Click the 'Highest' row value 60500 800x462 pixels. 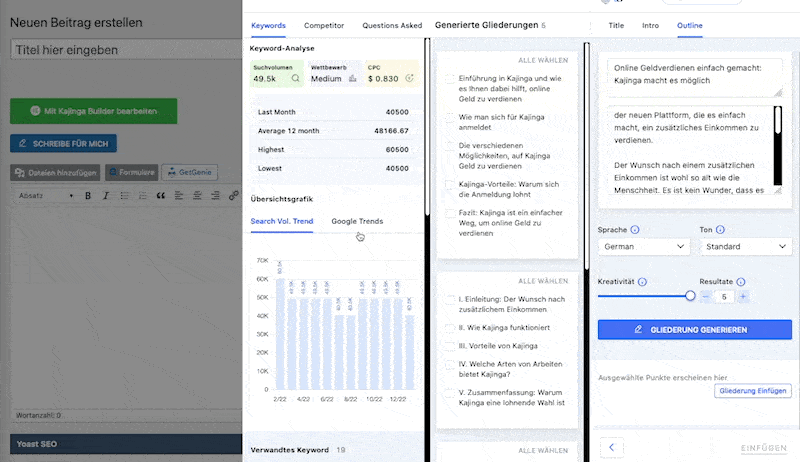click(397, 150)
